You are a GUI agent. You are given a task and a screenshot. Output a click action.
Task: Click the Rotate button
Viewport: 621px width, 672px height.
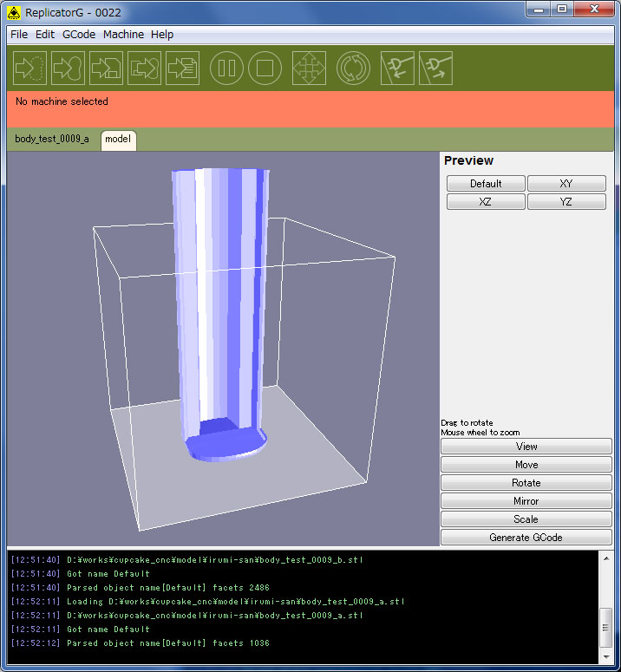click(526, 483)
